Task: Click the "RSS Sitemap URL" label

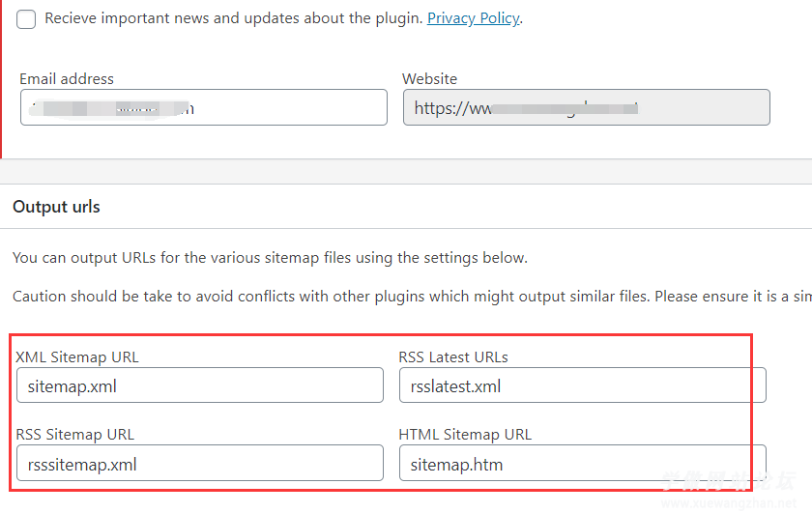Action: [x=75, y=434]
